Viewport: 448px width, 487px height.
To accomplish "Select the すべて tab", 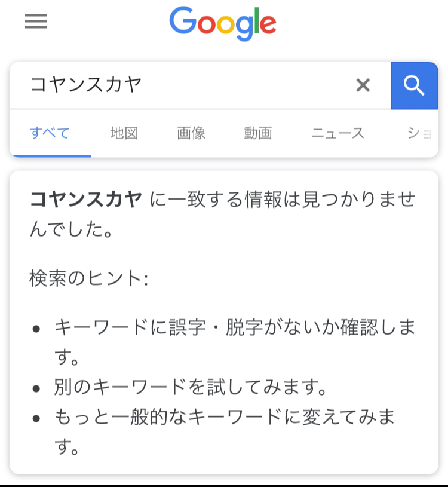I will coord(50,133).
